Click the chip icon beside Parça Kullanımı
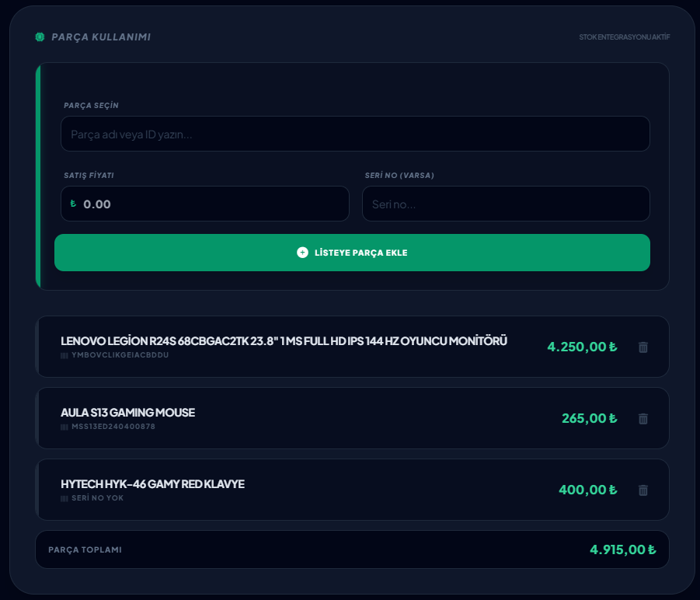700x600 pixels. 40,37
